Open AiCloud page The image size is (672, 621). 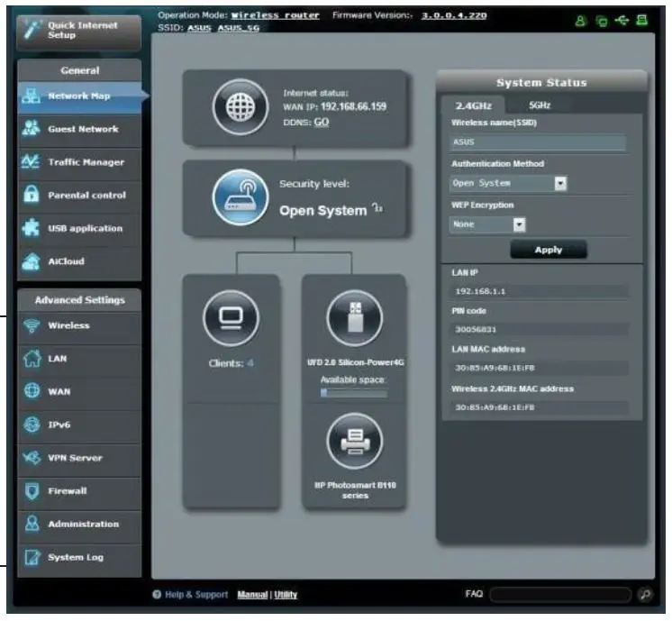click(x=79, y=261)
